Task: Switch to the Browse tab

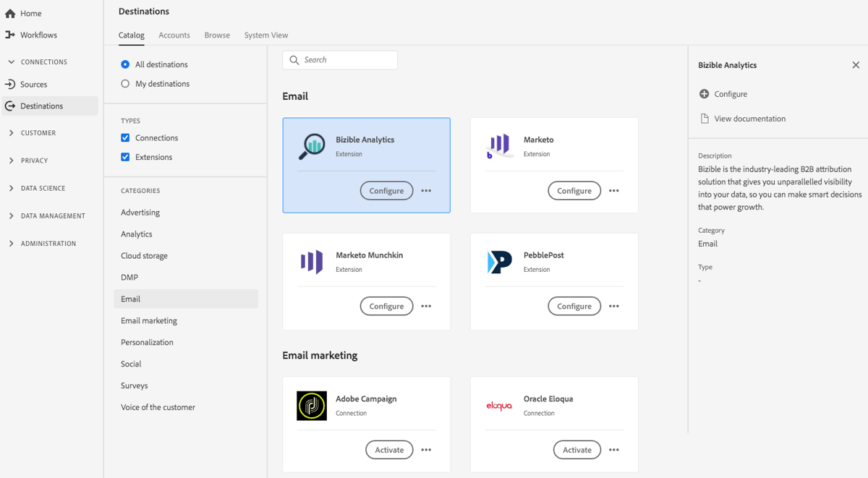Action: 217,35
